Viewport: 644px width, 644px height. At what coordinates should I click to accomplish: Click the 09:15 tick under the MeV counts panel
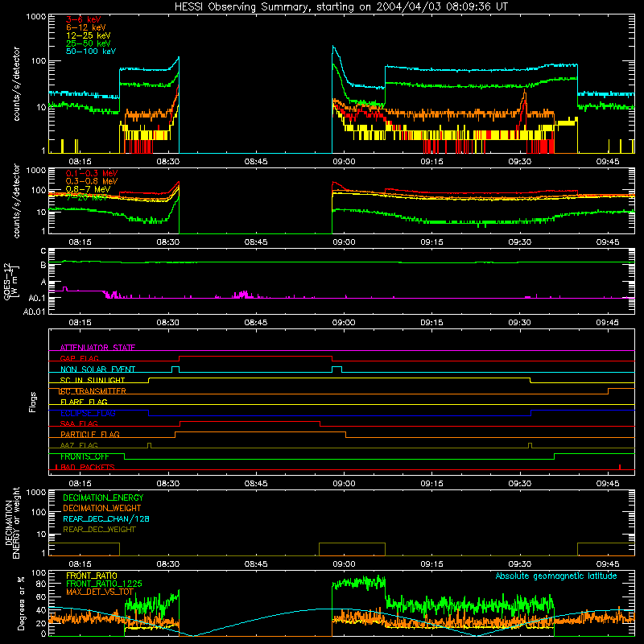tap(431, 242)
